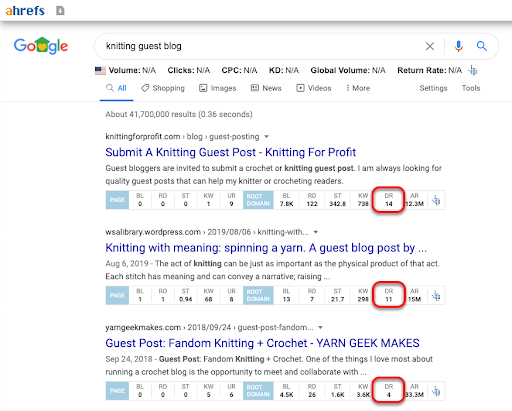Click PAGE label in wsalibrary metrics bar

[117, 295]
